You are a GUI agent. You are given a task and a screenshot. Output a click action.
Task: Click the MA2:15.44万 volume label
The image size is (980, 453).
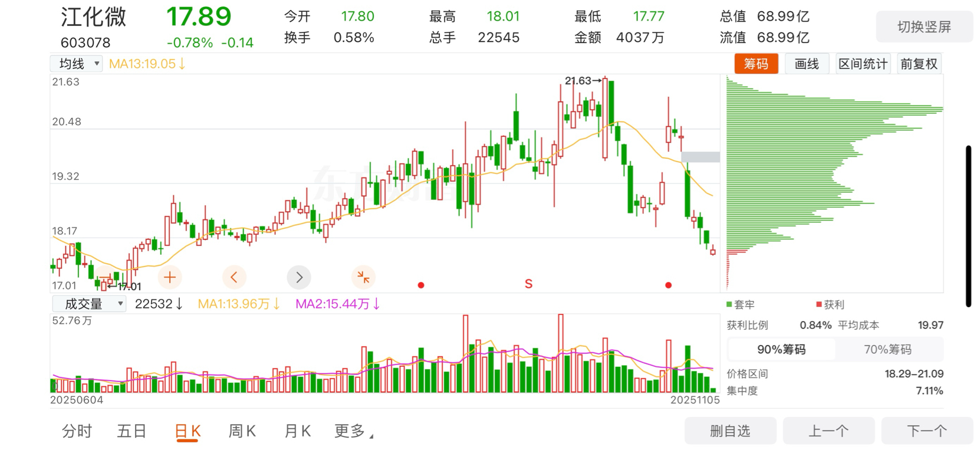pos(337,304)
